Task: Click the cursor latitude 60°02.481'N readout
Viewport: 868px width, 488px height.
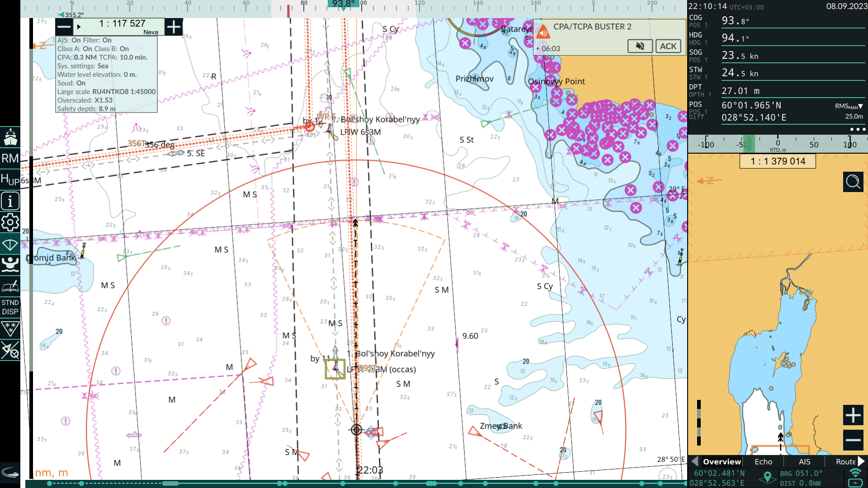Action: tap(719, 473)
